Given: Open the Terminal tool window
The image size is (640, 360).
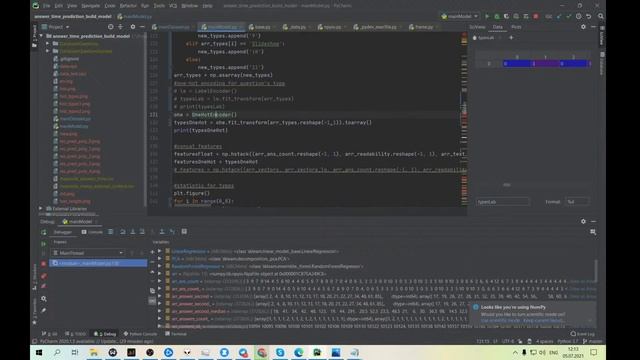Looking at the screenshot, I should [x=176, y=334].
